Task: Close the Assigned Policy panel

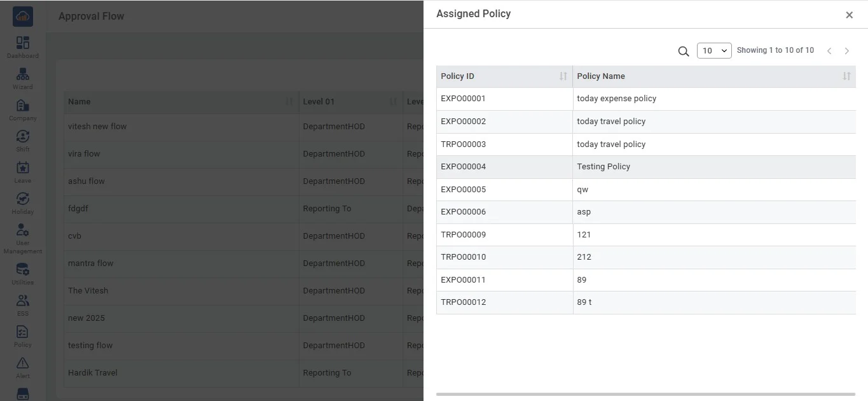Action: coord(849,15)
